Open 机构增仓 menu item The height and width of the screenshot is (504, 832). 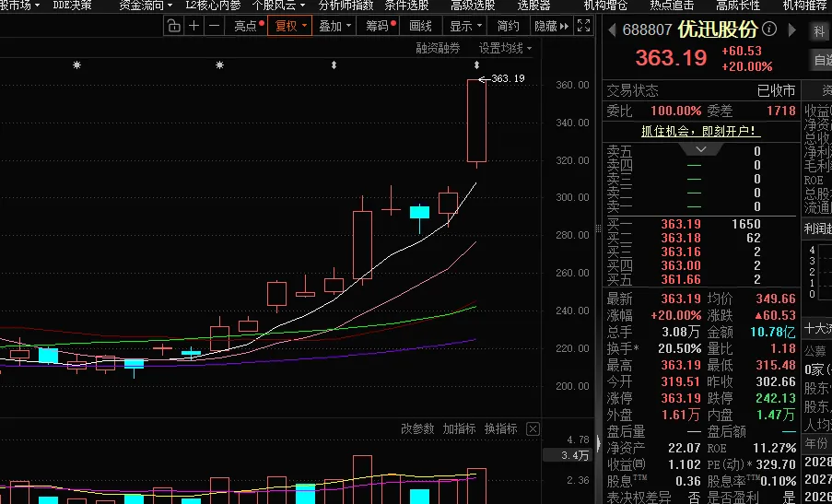pos(605,6)
